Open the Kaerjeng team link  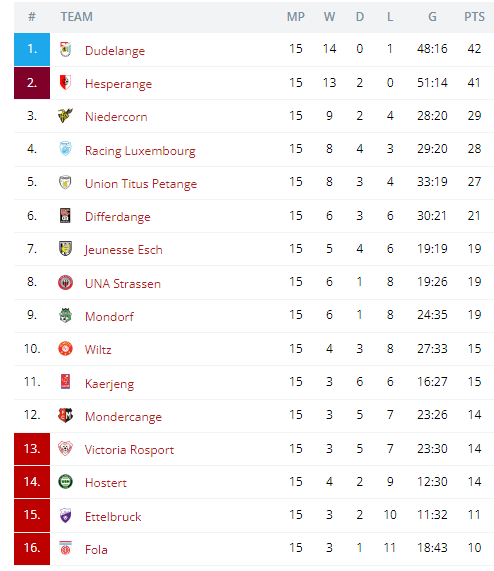point(109,383)
